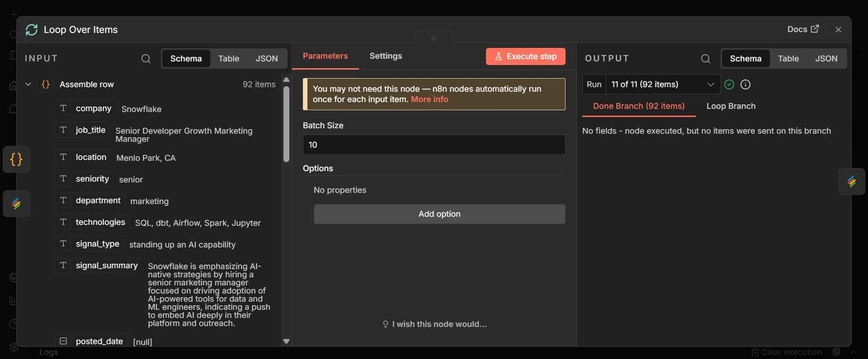Viewport: 868px width, 359px height.
Task: Click the input scrollbar up arrow
Action: point(286,79)
